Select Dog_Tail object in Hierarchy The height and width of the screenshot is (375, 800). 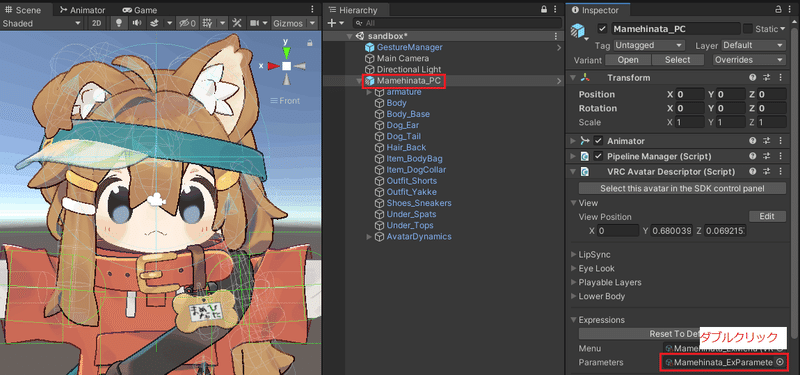tap(403, 136)
